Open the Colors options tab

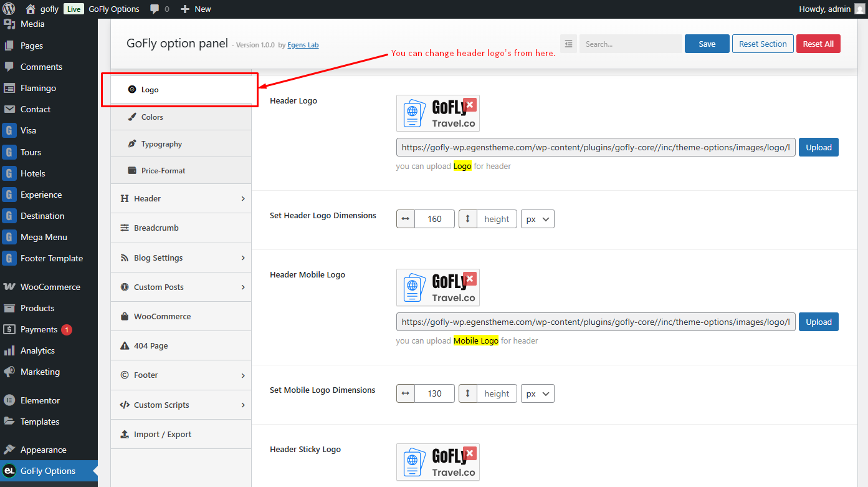(181, 117)
